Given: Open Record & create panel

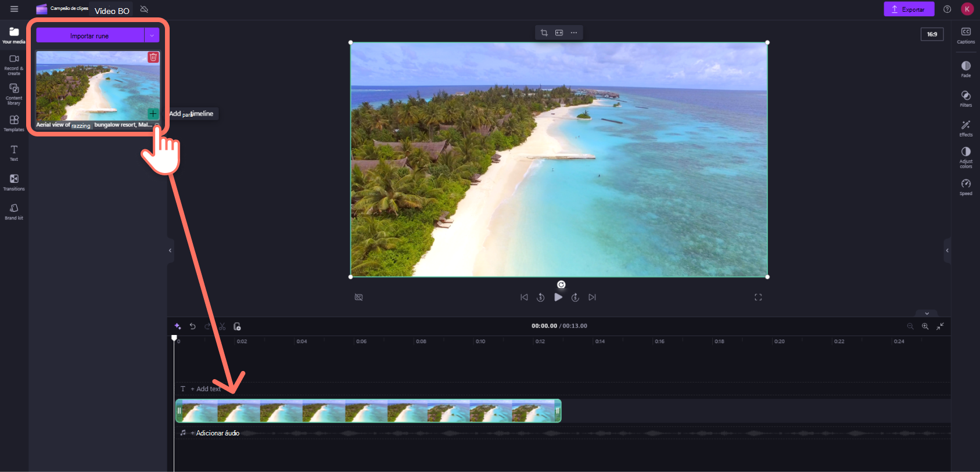Looking at the screenshot, I should pyautogui.click(x=14, y=65).
